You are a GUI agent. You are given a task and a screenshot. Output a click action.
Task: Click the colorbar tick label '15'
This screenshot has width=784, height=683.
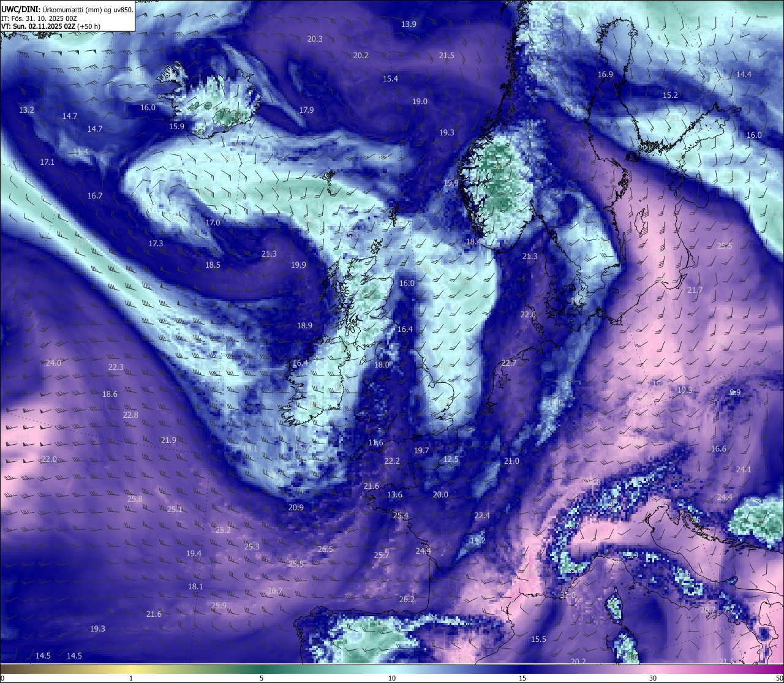click(522, 678)
